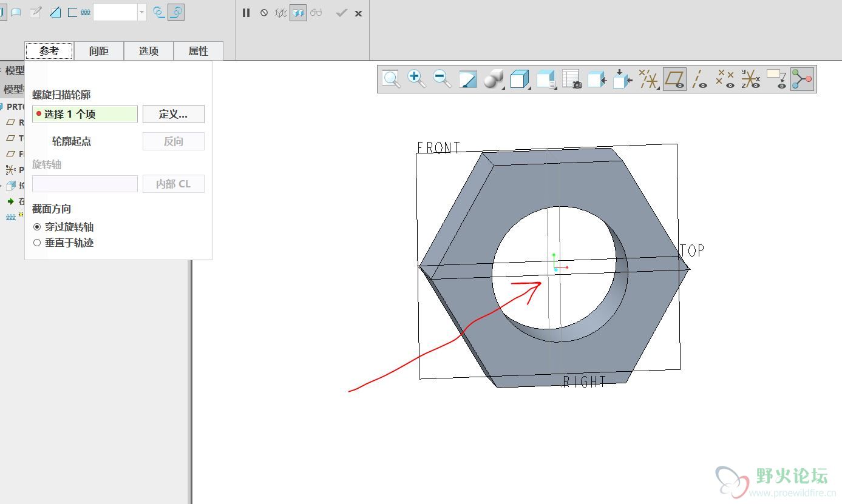Select the left-handed rule helix icon
Image resolution: width=842 pixels, height=504 pixels.
(159, 12)
